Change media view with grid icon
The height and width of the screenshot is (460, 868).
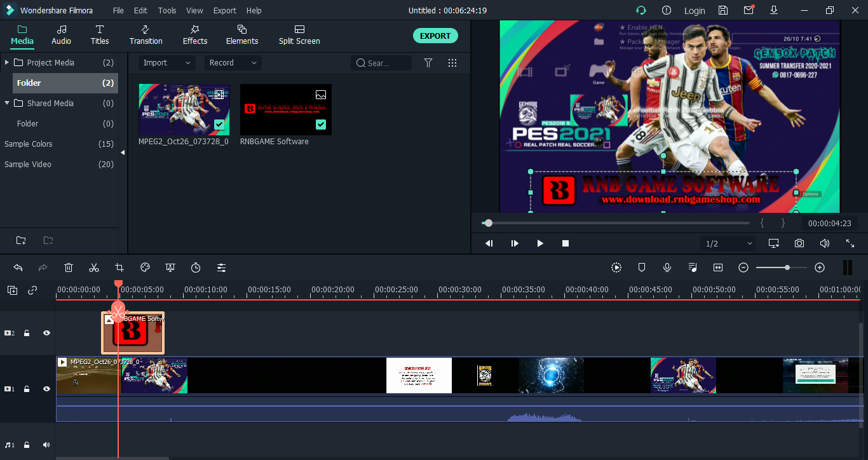(452, 63)
